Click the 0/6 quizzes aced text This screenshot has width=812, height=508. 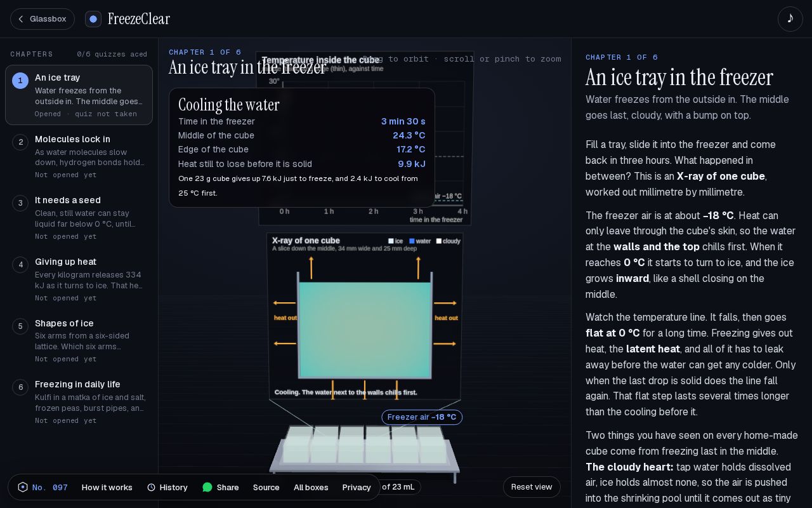112,55
